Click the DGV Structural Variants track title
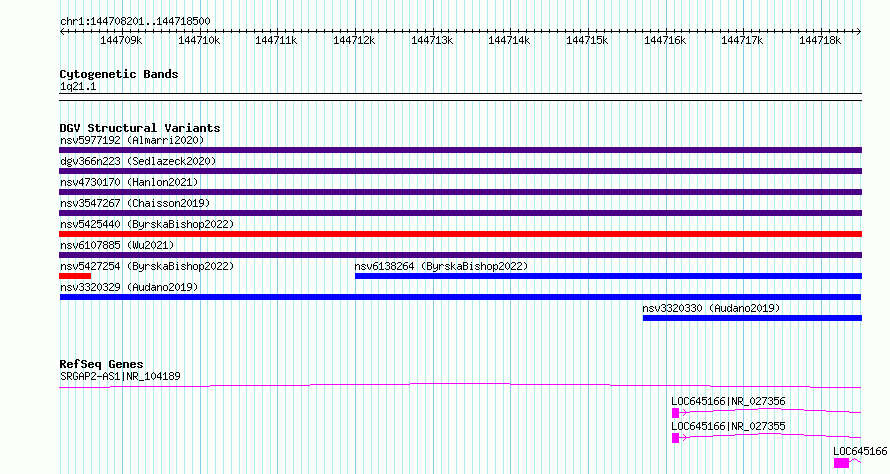This screenshot has width=890, height=474. (x=140, y=128)
